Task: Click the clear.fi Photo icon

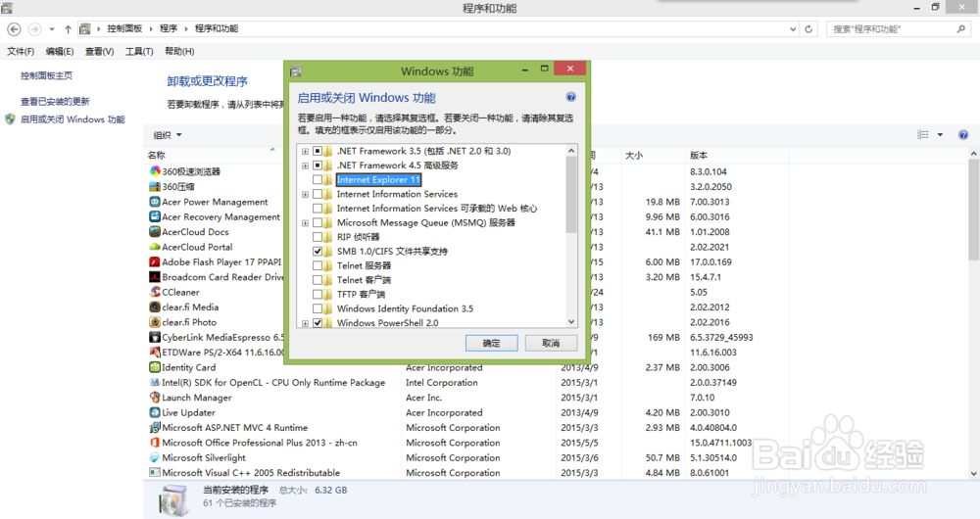Action: 155,322
